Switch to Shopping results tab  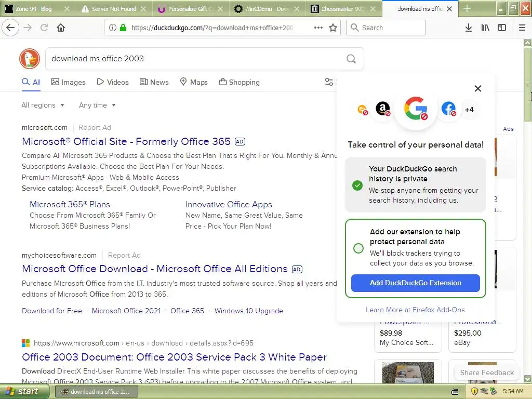tap(239, 82)
